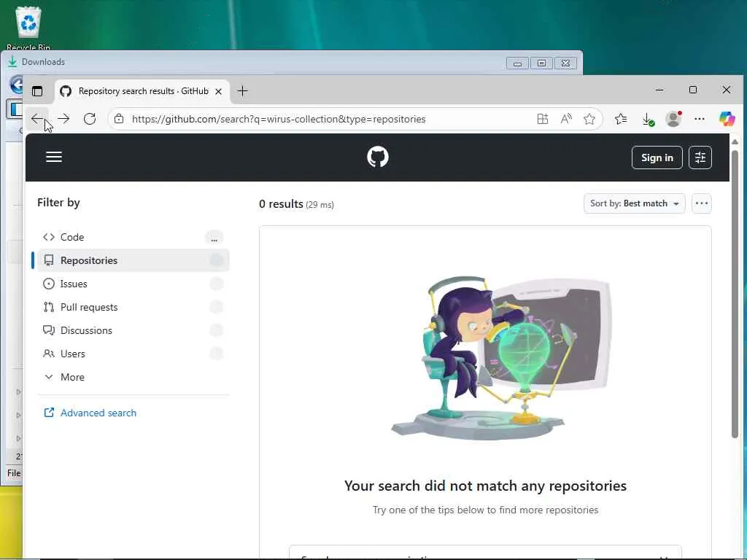The width and height of the screenshot is (747, 560).
Task: Minimize the Downloads window behind
Action: pyautogui.click(x=517, y=63)
